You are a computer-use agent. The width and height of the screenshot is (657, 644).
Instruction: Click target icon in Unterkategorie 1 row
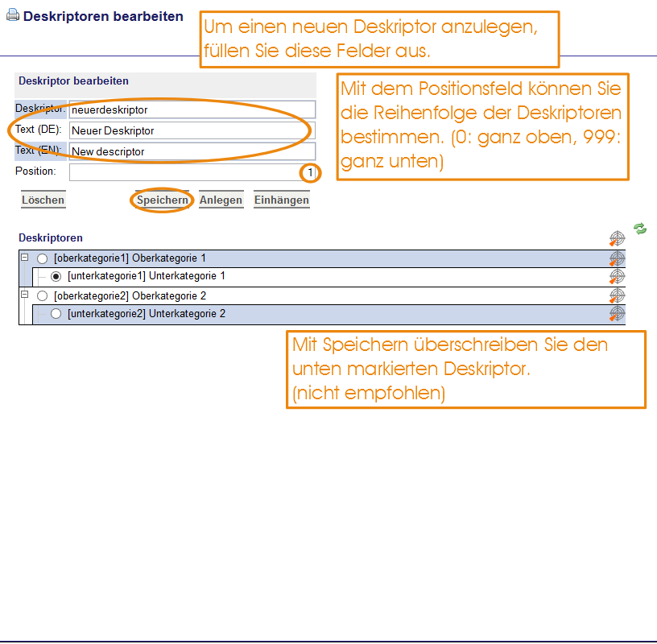(x=617, y=277)
